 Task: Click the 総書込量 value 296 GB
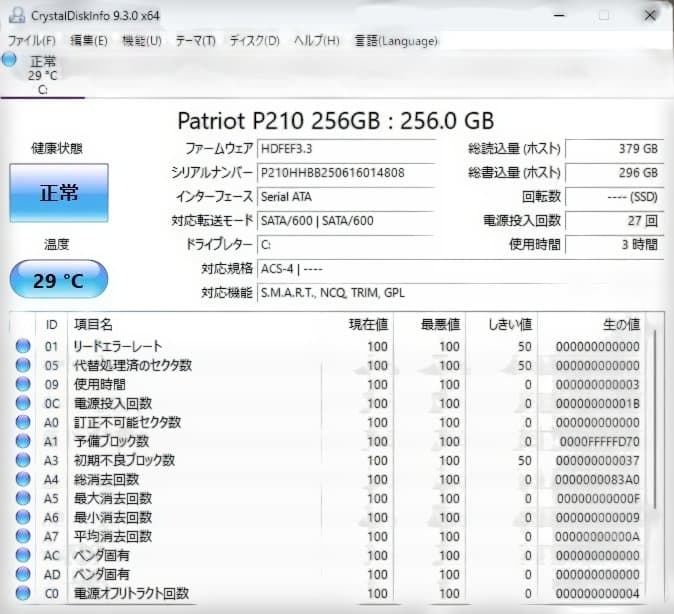(615, 173)
